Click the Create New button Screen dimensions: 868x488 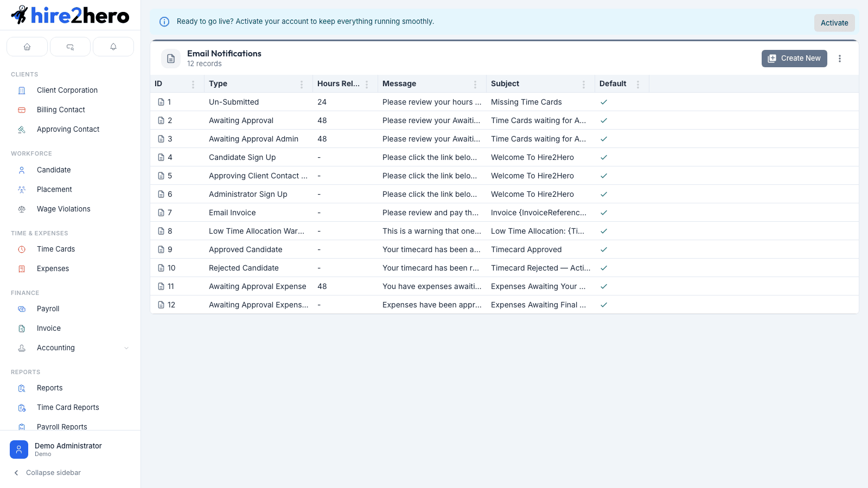click(794, 59)
